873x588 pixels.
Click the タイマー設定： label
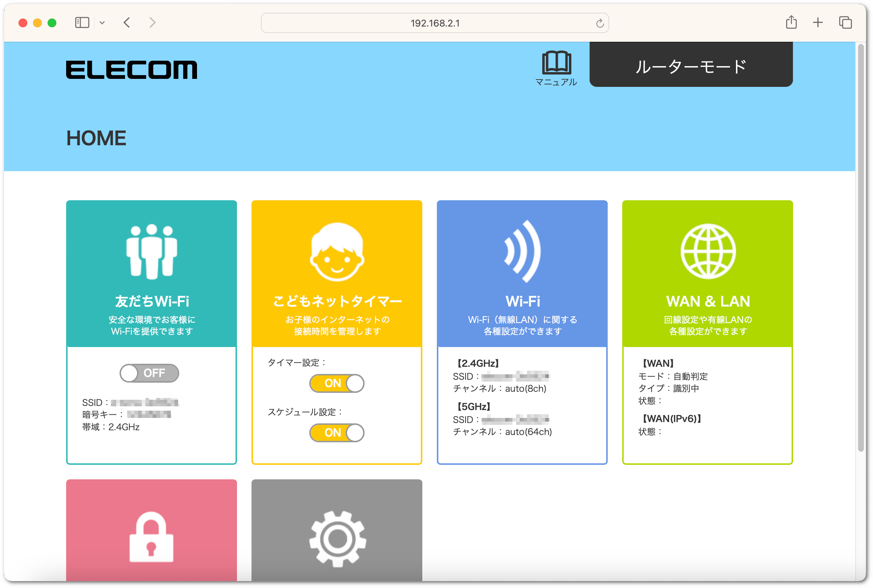tap(297, 363)
